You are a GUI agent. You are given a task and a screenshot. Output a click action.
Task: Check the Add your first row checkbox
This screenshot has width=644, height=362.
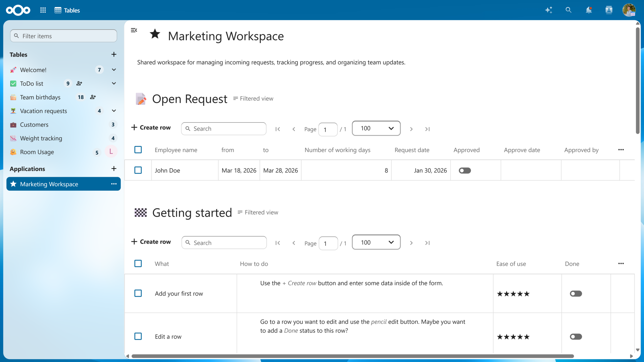click(x=138, y=293)
